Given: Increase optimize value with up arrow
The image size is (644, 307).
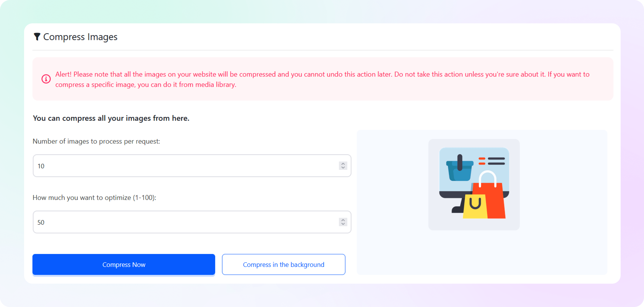Looking at the screenshot, I should point(343,220).
